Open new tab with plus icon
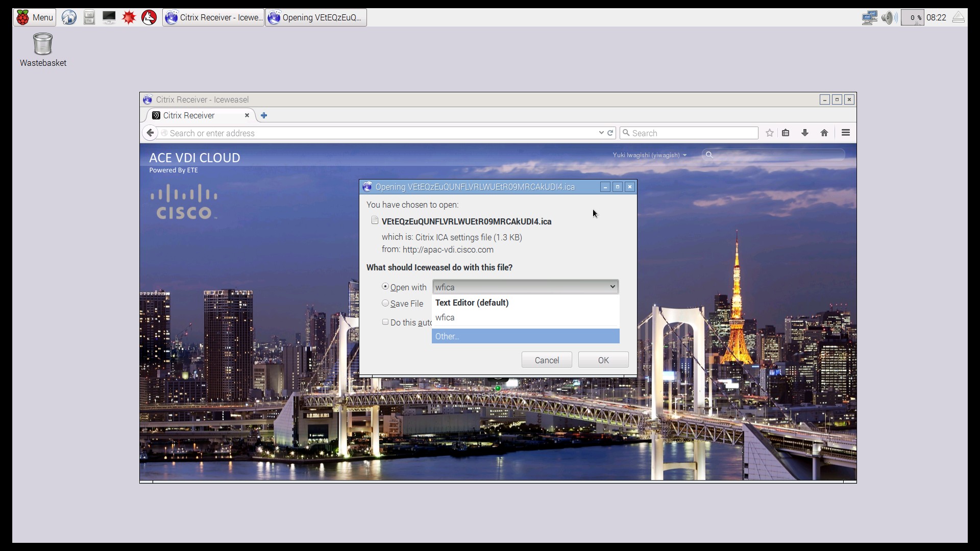This screenshot has height=551, width=980. click(264, 116)
